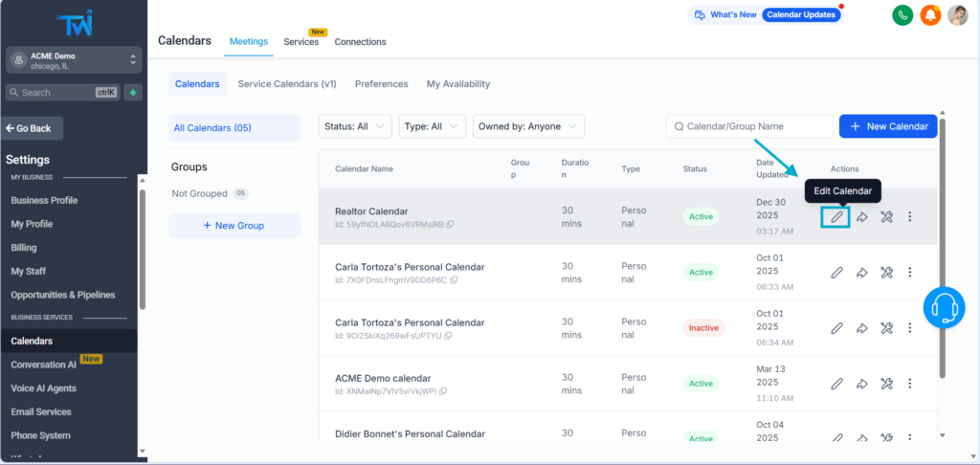Share the Realtor Calendar via arrow icon

tap(862, 217)
